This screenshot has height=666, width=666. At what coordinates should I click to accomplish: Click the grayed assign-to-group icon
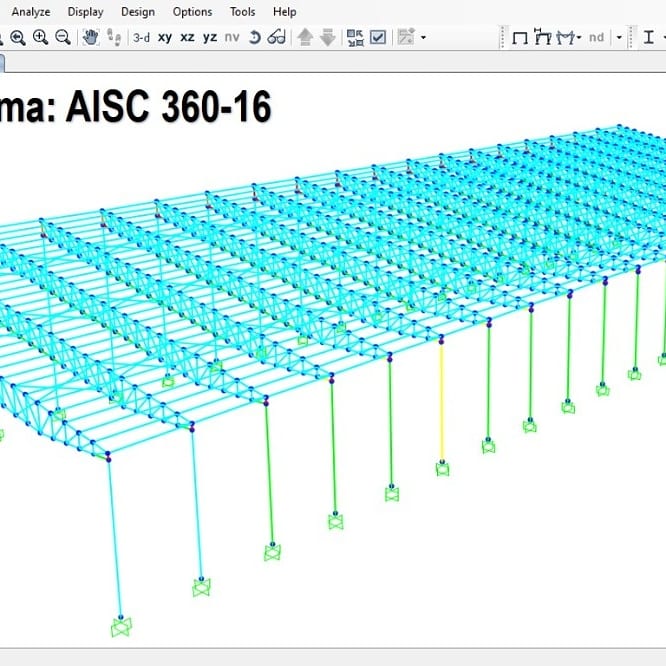[x=406, y=37]
